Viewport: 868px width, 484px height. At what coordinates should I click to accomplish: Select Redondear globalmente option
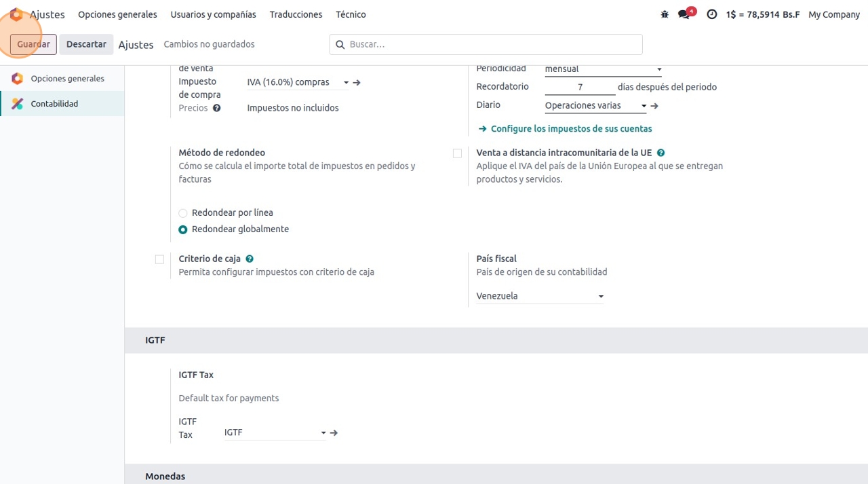click(183, 229)
